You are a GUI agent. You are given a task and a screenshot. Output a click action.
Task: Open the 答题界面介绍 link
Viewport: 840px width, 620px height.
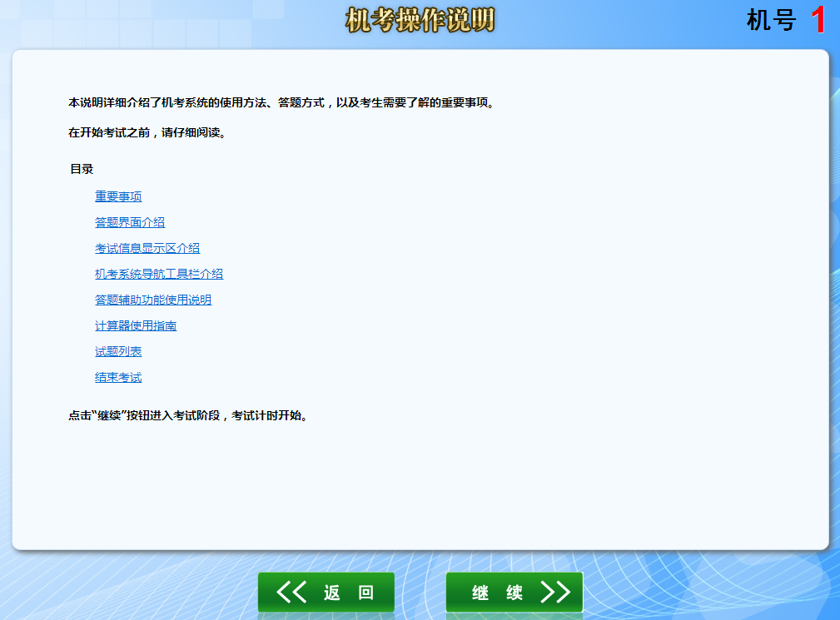click(x=129, y=221)
